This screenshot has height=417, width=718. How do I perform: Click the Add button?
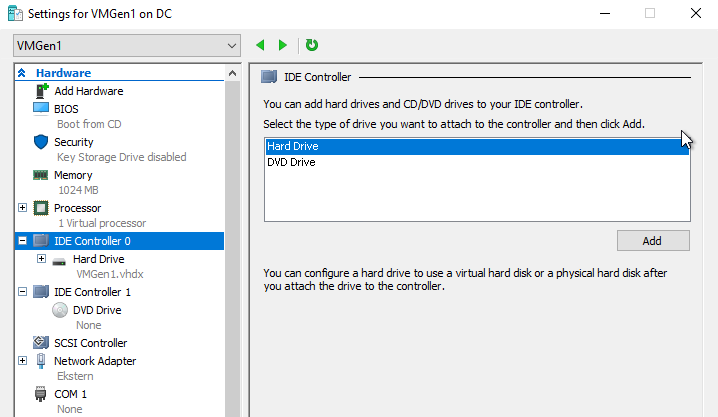pos(652,241)
